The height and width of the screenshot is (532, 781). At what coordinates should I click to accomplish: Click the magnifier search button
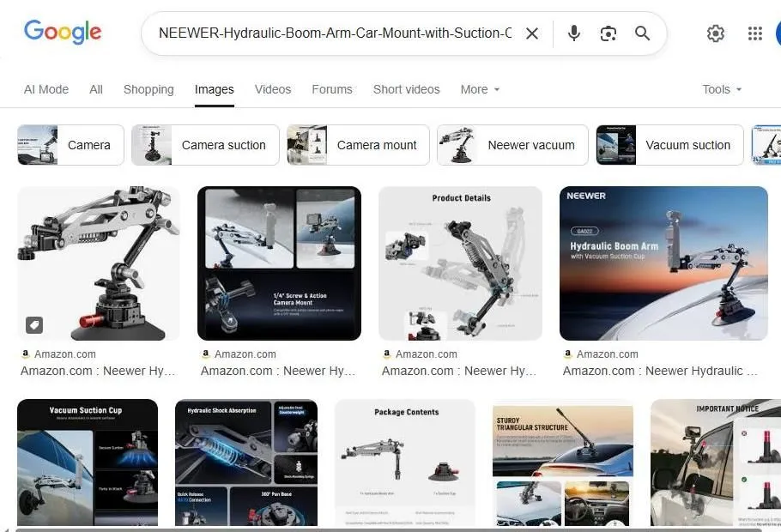pos(642,33)
